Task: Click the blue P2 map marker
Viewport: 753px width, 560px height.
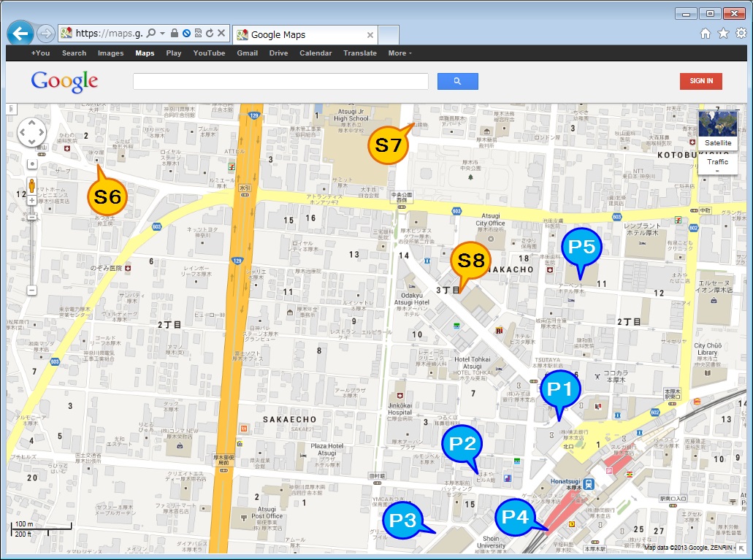Action: pyautogui.click(x=462, y=445)
